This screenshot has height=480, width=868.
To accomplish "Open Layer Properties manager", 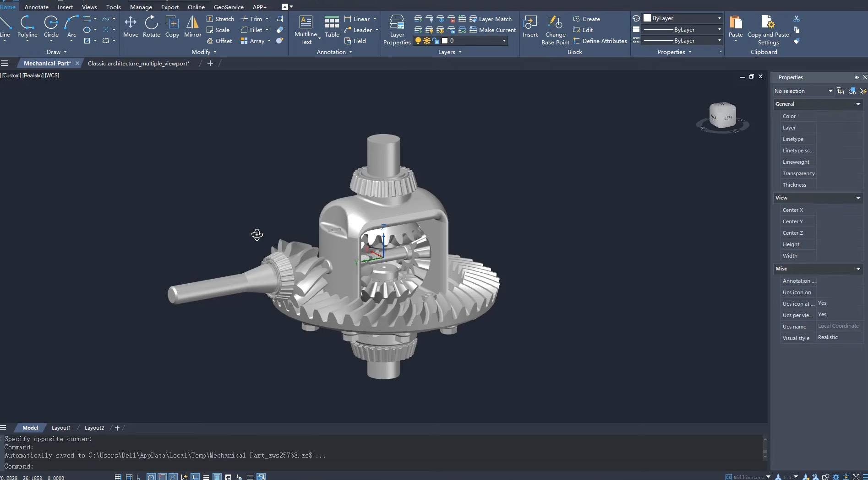I will pos(397,30).
